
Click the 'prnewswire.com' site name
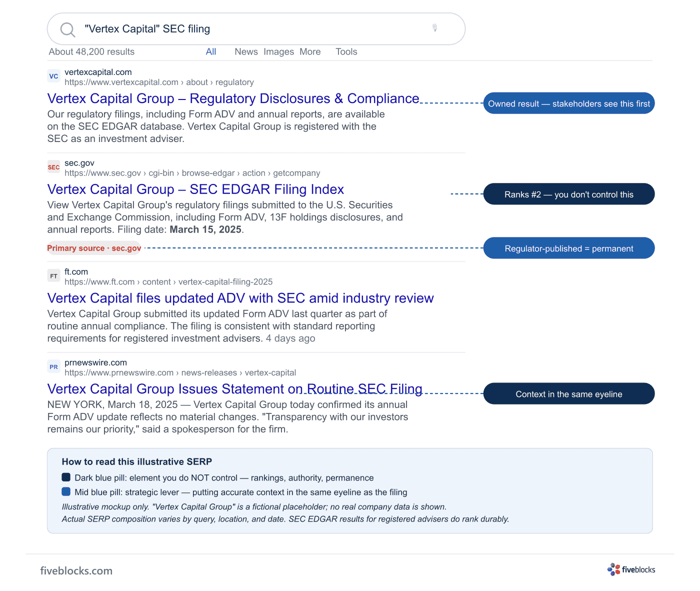(x=95, y=363)
